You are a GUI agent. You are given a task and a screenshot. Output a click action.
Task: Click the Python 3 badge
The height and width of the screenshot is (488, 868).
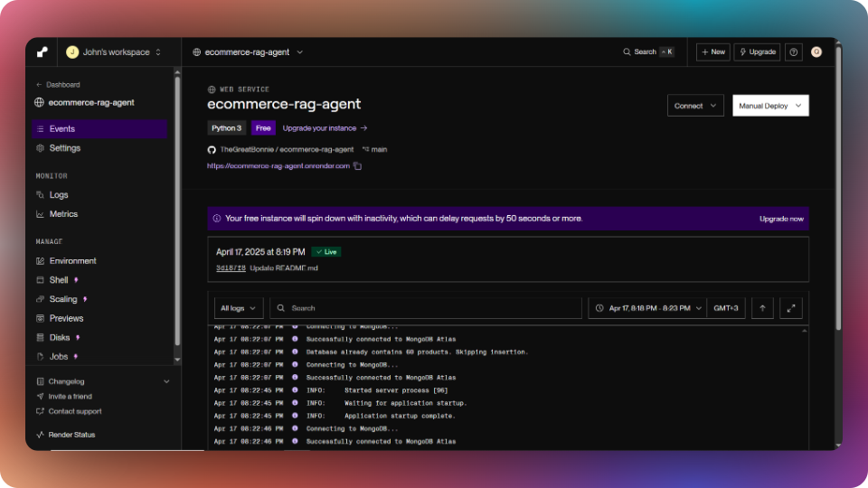coord(226,127)
